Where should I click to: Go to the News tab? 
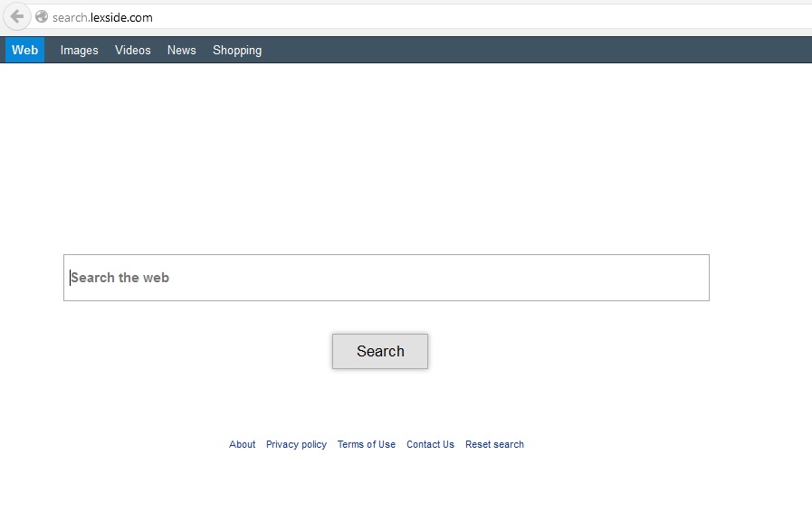(x=181, y=51)
